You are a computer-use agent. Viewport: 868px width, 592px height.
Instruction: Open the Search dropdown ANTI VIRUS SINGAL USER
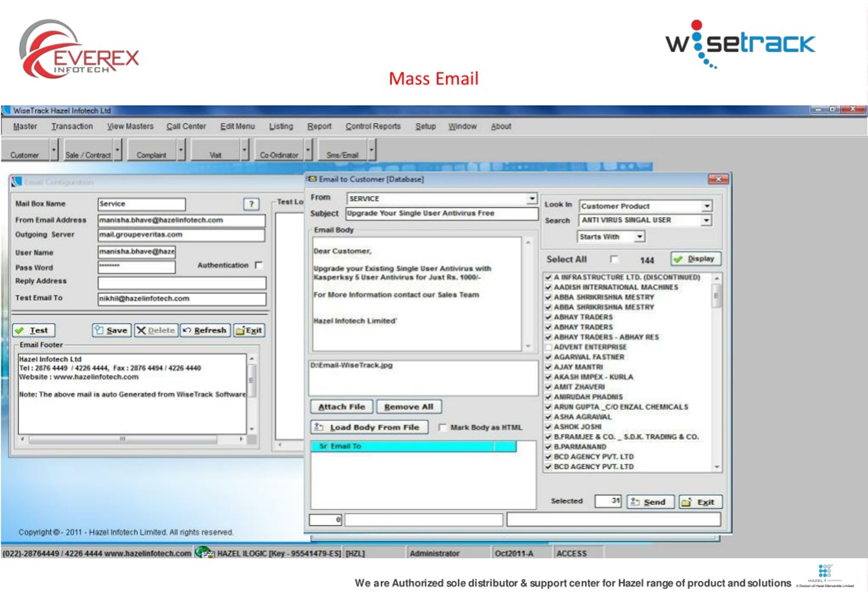click(706, 220)
